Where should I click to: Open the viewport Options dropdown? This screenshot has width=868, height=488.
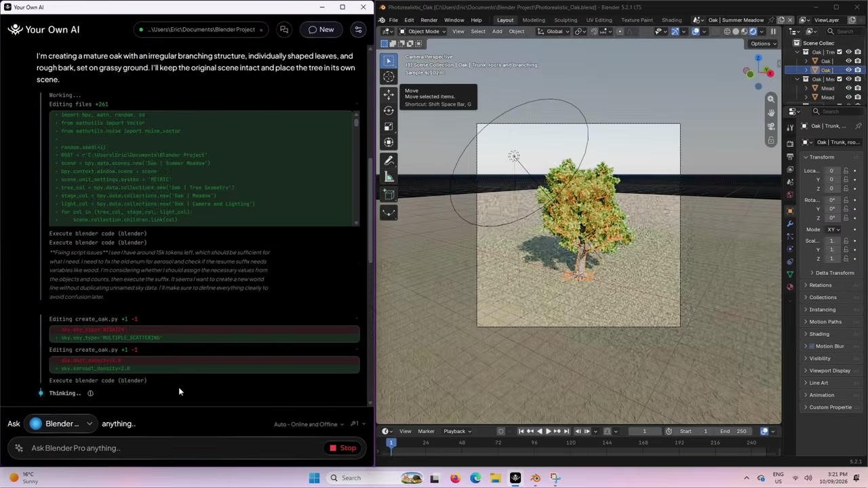pyautogui.click(x=763, y=43)
